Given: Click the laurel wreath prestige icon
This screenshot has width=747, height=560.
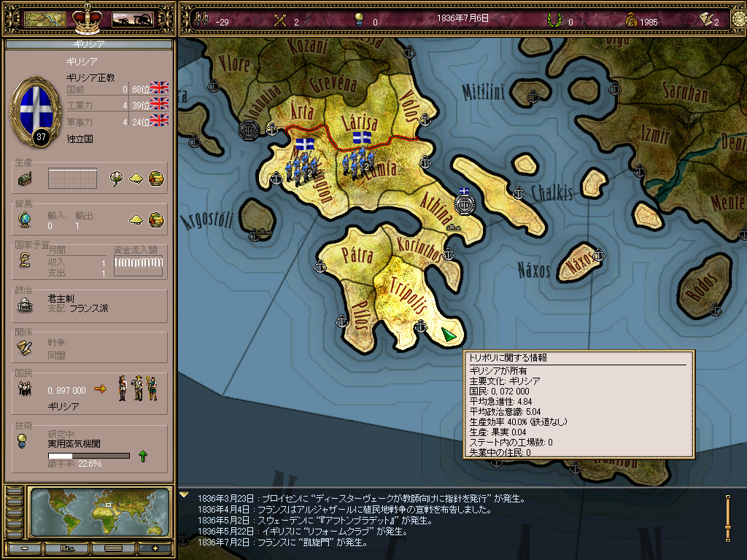Looking at the screenshot, I should tap(554, 20).
